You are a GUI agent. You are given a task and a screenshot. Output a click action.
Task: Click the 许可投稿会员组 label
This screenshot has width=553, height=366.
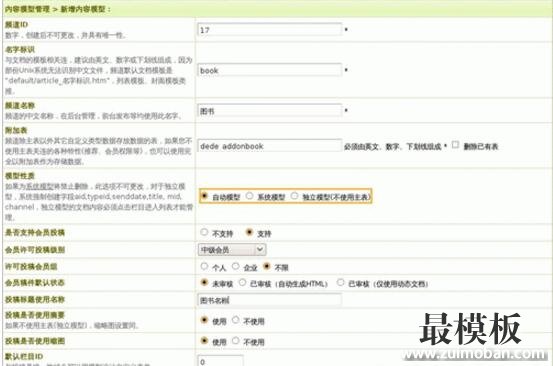pyautogui.click(x=31, y=267)
